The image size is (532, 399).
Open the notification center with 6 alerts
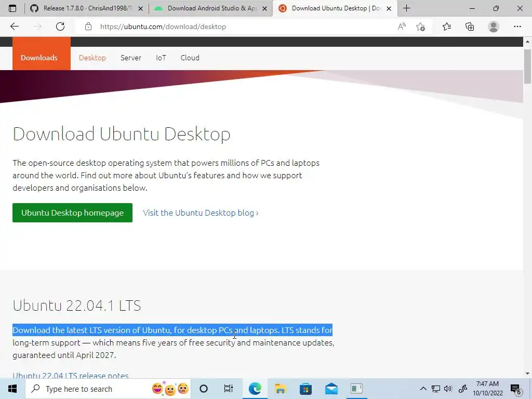click(516, 389)
